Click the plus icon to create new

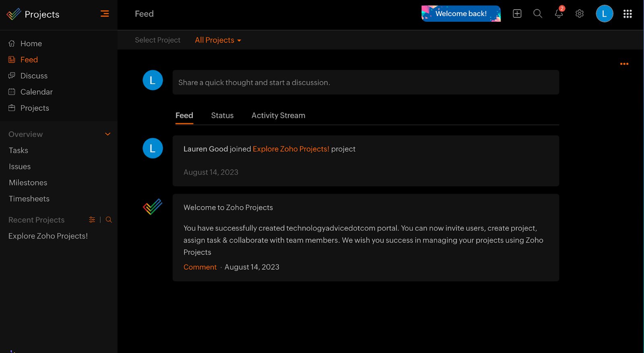click(x=517, y=14)
